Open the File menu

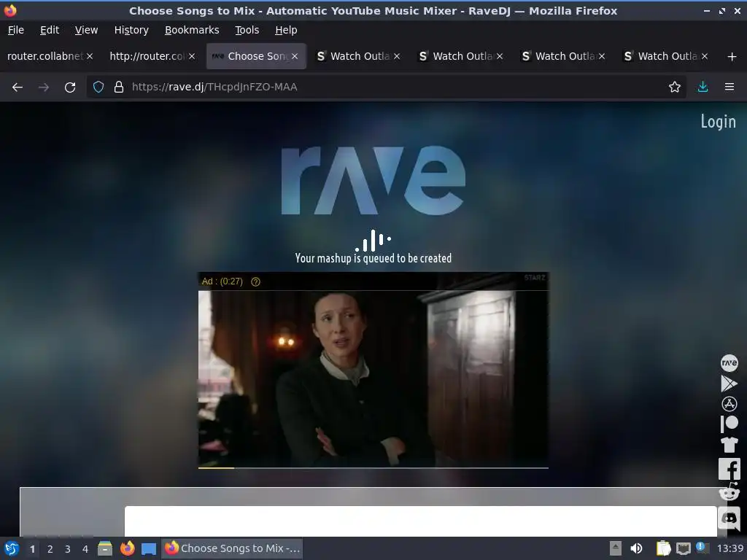(x=16, y=30)
